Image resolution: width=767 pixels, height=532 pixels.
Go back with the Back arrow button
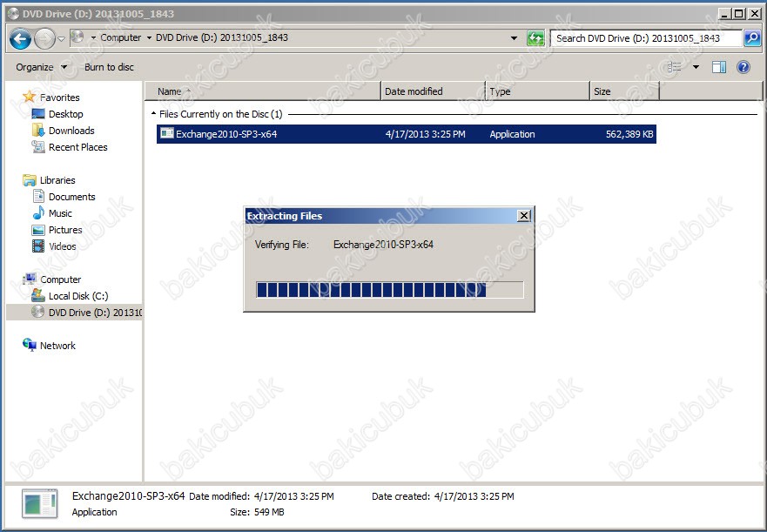coord(21,38)
